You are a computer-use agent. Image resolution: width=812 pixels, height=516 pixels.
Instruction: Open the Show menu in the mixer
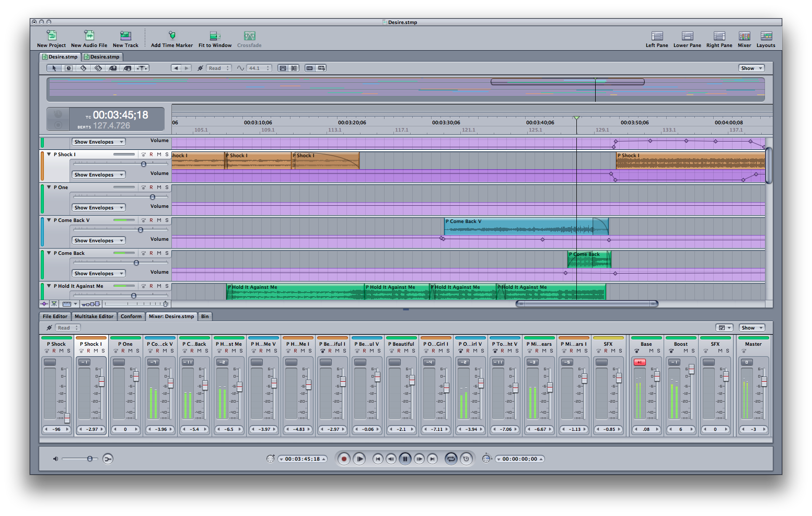751,328
